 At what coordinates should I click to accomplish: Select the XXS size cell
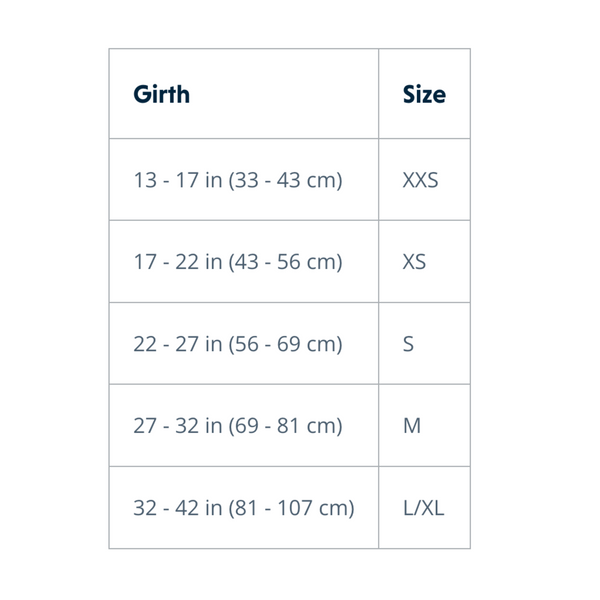point(420,181)
